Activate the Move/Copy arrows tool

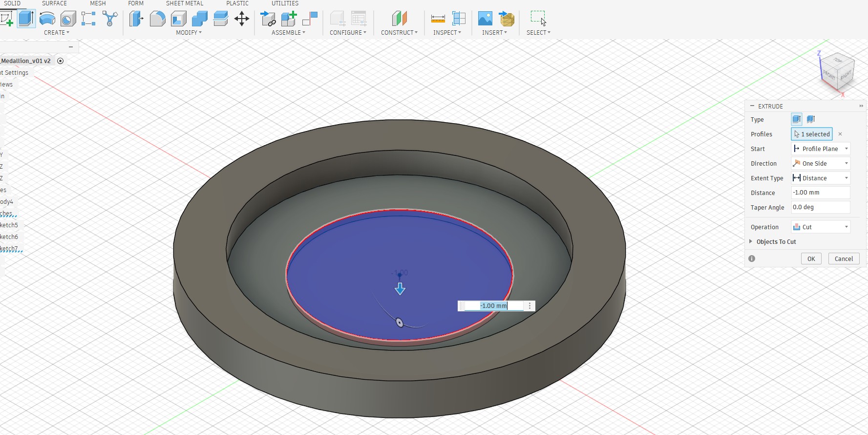click(242, 19)
